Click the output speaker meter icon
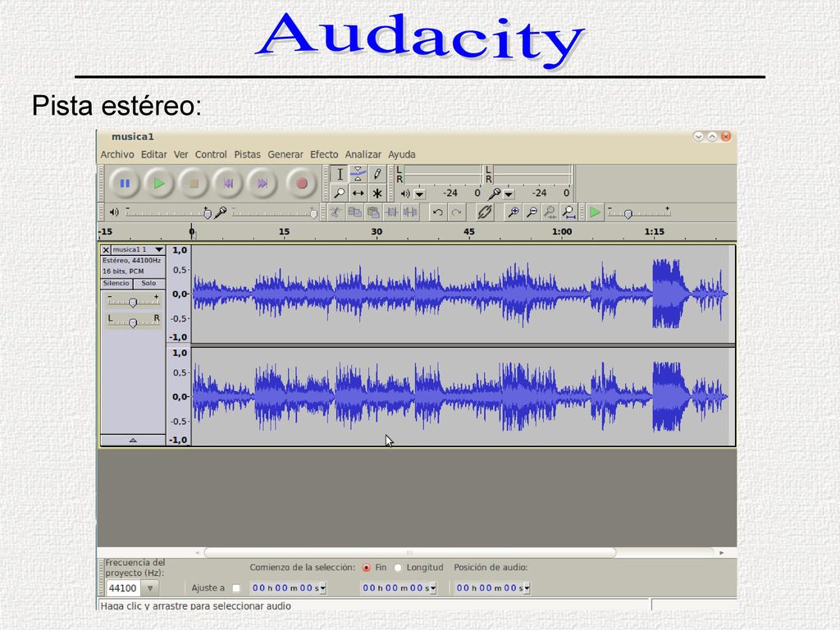This screenshot has height=630, width=840. [x=405, y=194]
